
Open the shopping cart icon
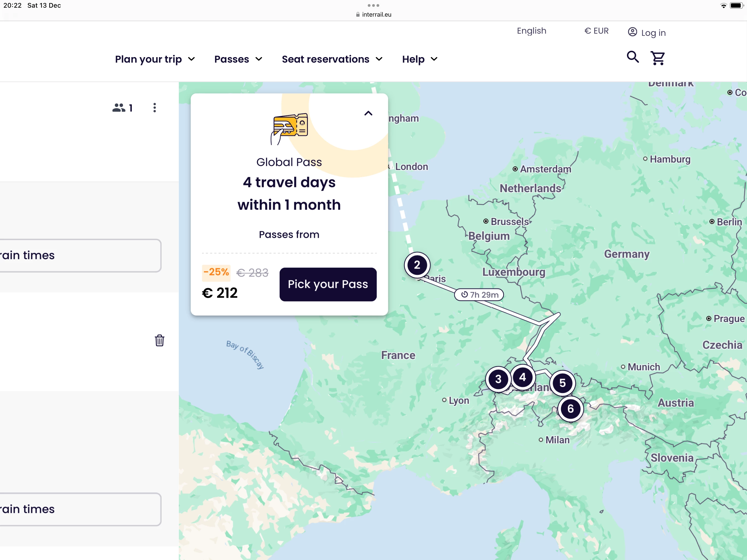[x=658, y=58]
